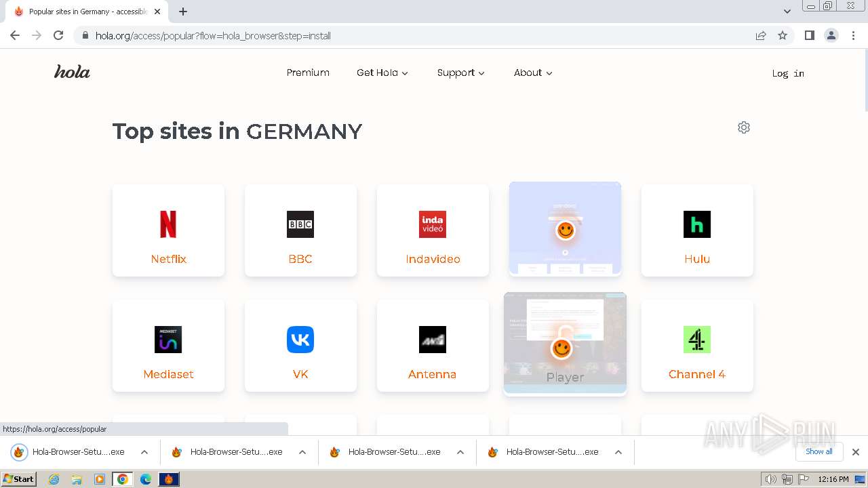Open a new browser tab
Screen dimensions: 868x488
(183, 12)
